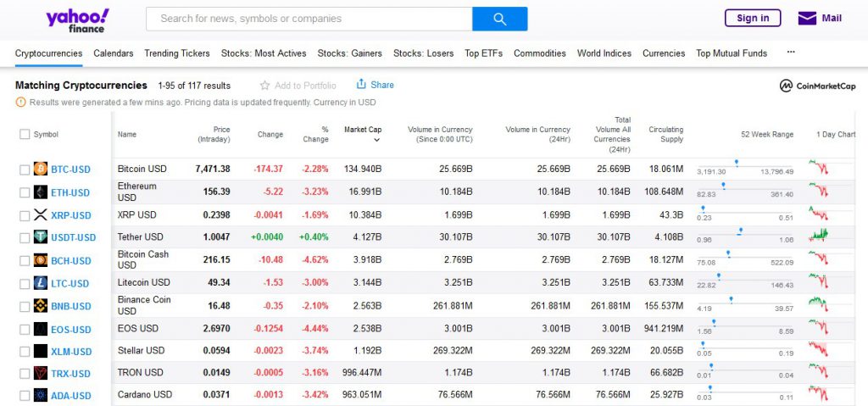Open the Mail envelope icon

807,19
